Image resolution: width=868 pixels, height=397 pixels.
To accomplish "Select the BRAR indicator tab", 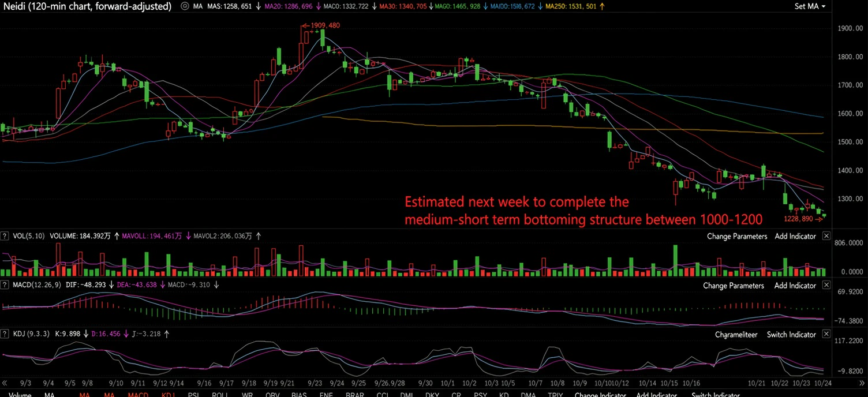I will coord(354,395).
